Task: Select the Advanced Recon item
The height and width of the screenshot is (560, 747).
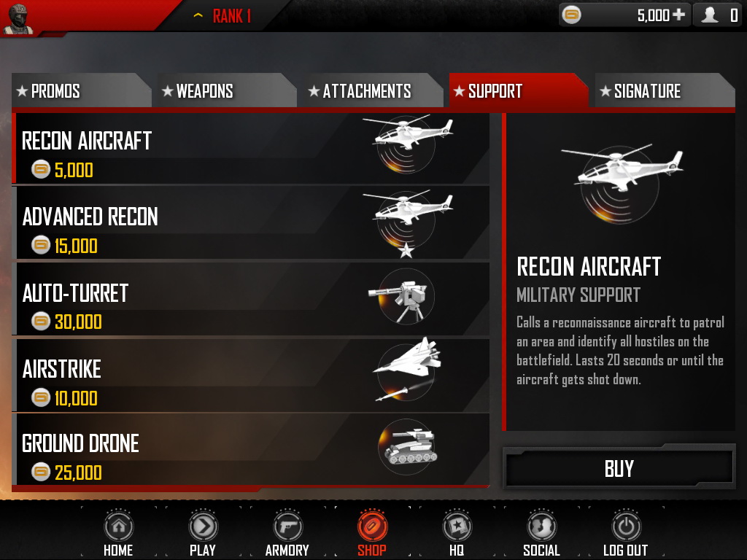Action: (x=251, y=223)
